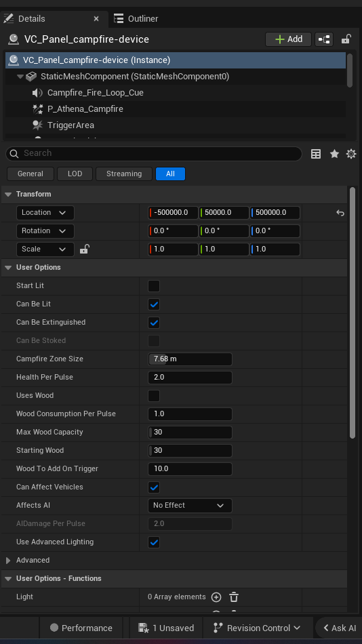Filter by LOD category
362x644 pixels.
75,174
